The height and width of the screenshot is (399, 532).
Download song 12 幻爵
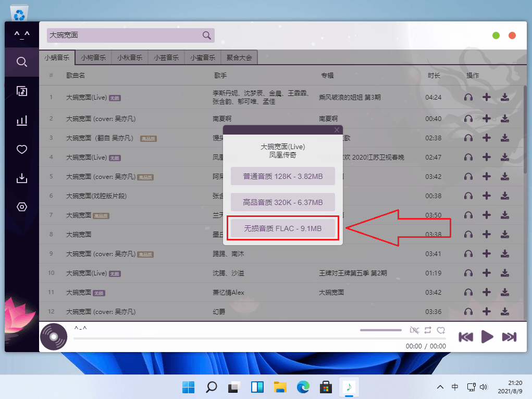[x=505, y=311]
